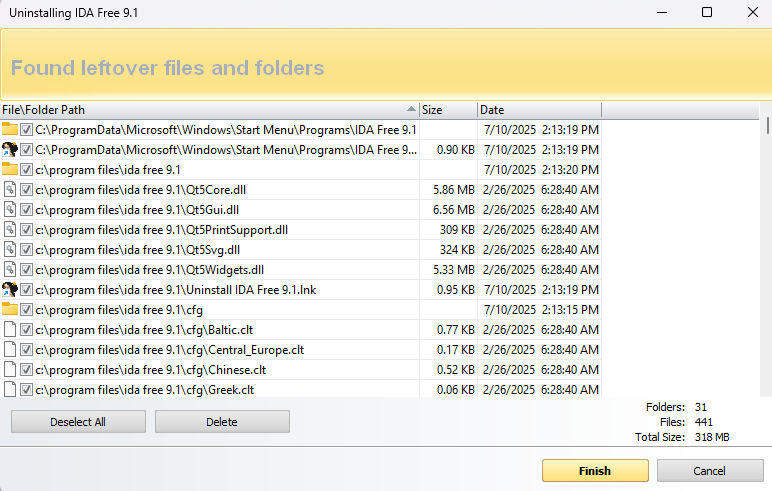Click the Uninstall IDA Free 9.1.lnk icon
The width and height of the screenshot is (772, 491).
point(10,289)
